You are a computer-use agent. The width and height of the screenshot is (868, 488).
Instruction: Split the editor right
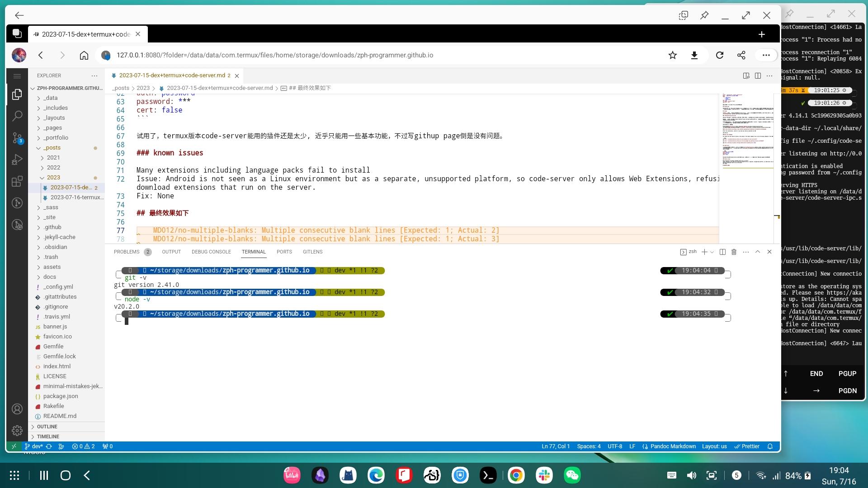(758, 75)
